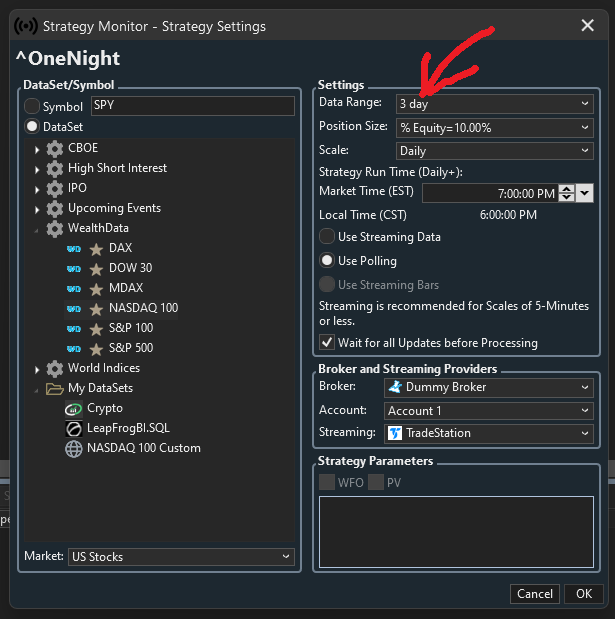Click the LeapFrogBI.SQL dataset icon

73,428
